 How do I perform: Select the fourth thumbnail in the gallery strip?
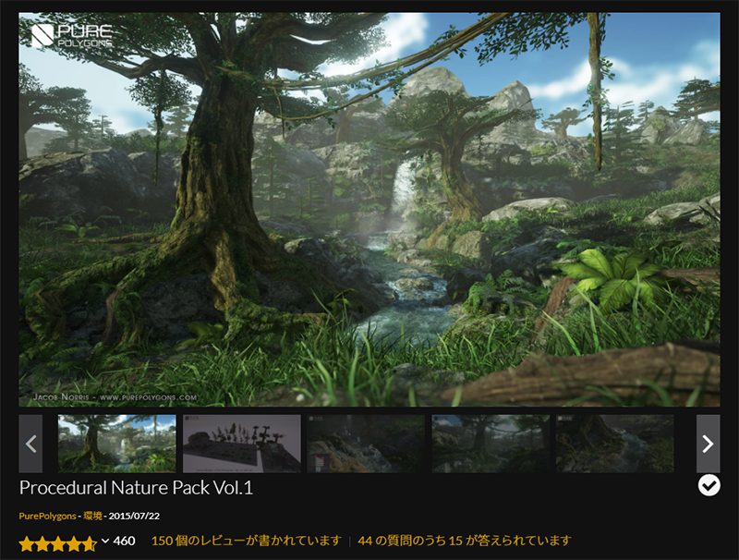(x=491, y=444)
